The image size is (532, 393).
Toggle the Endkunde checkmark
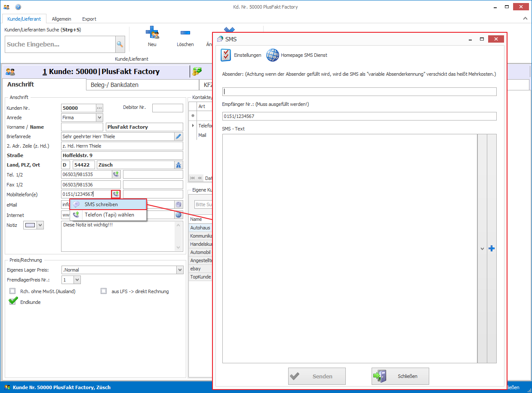click(x=13, y=301)
